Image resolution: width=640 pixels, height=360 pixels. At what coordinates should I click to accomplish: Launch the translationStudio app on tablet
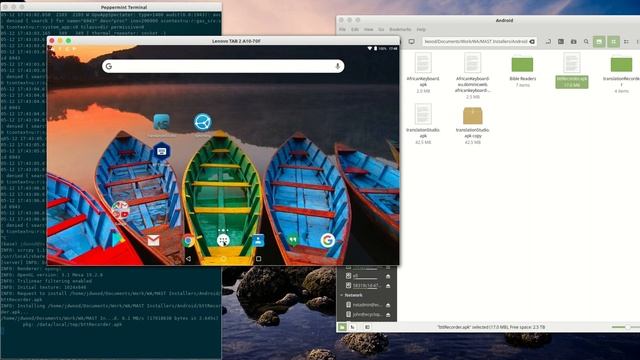[x=162, y=122]
